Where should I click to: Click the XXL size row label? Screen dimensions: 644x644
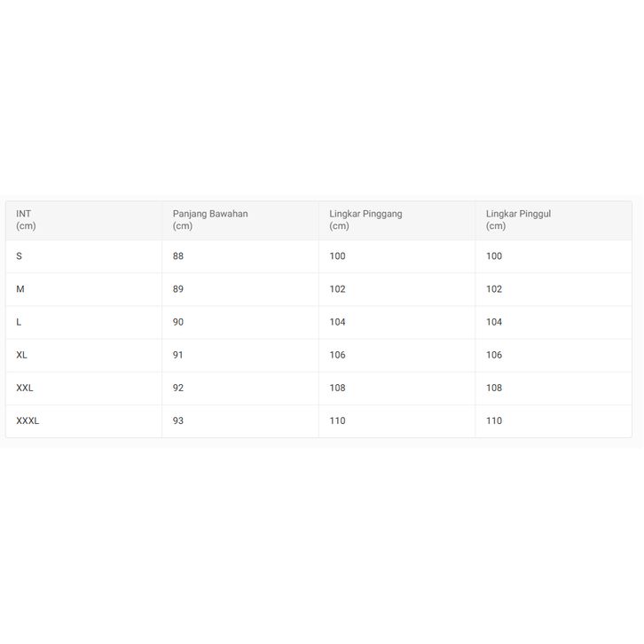point(25,388)
